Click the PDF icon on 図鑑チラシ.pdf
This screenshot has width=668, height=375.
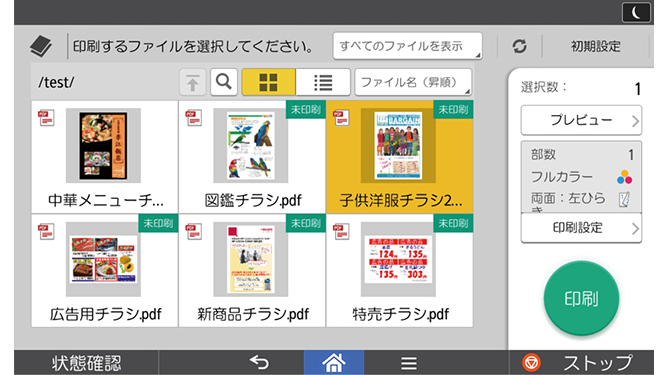pos(194,118)
